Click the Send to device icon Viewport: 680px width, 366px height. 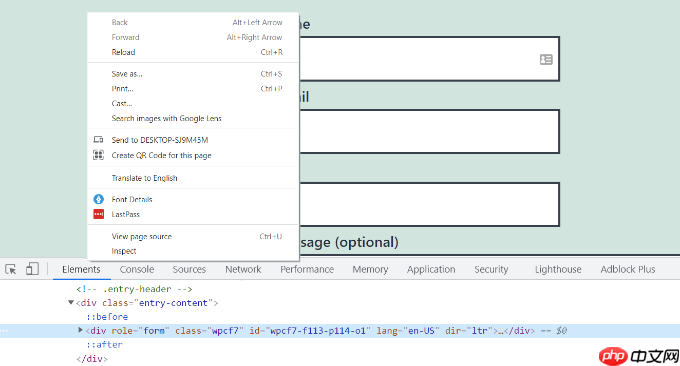coord(98,140)
